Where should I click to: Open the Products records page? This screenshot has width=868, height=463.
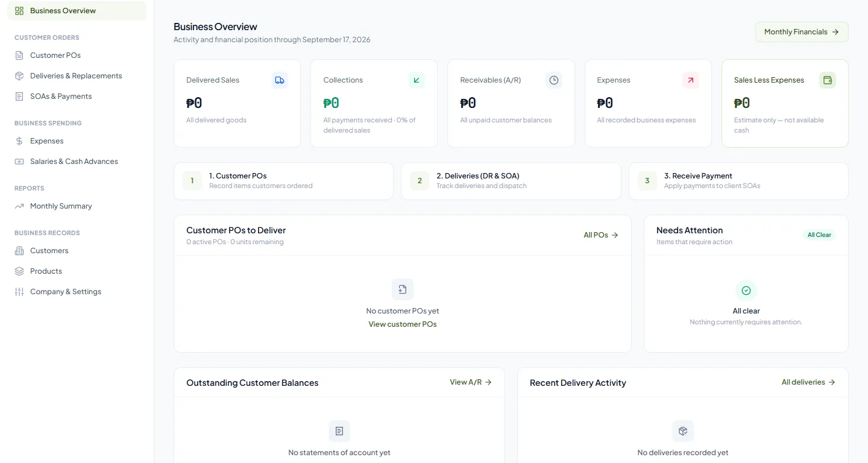(x=77, y=271)
